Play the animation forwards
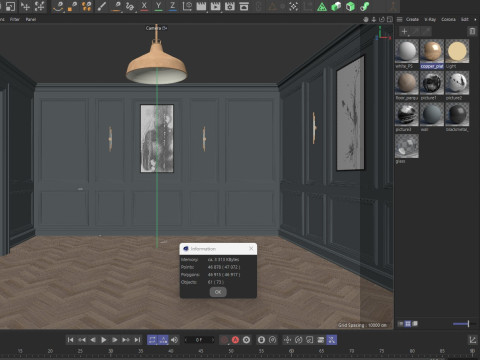Viewport: 480px width, 360px height. (x=104, y=340)
